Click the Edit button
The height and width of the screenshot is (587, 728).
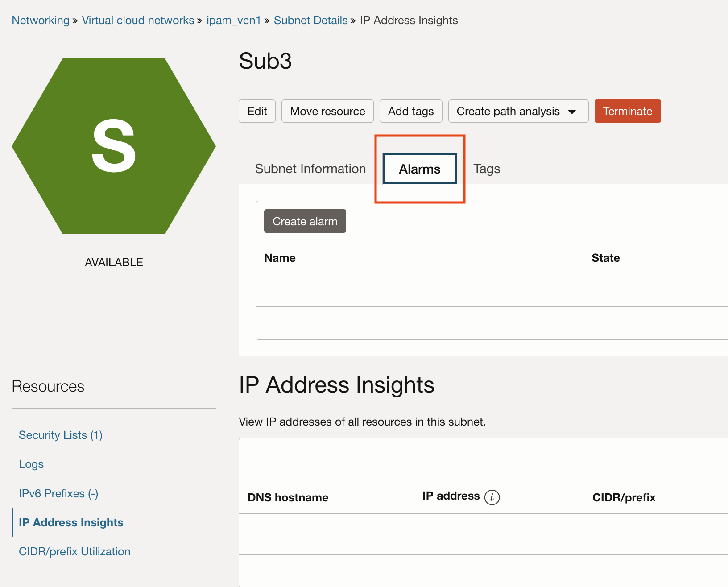pos(257,111)
